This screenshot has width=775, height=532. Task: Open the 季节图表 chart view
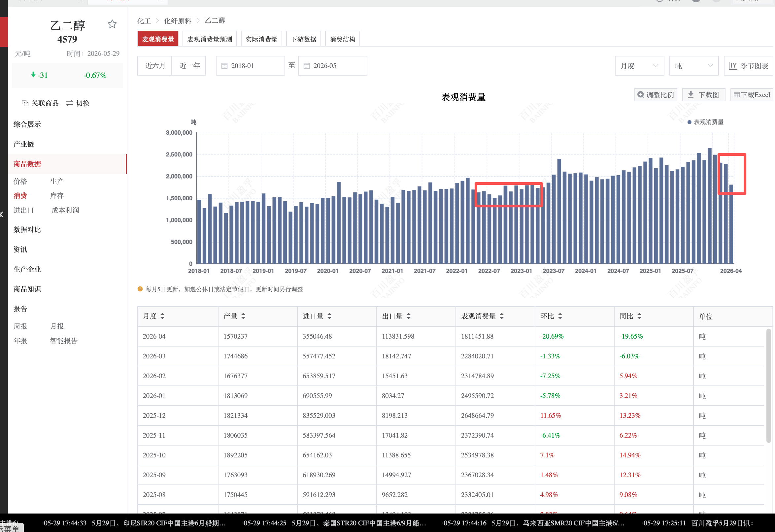coord(748,66)
